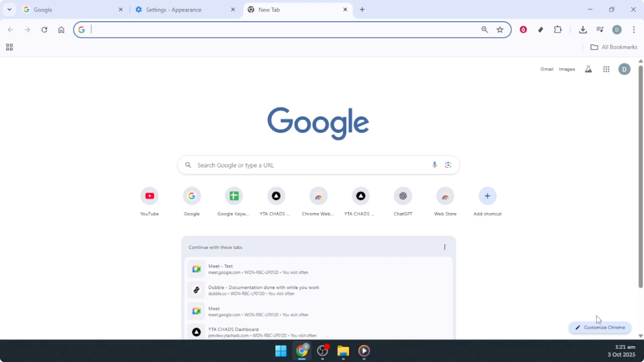The height and width of the screenshot is (362, 644).
Task: Open the Google apps grid icon
Action: point(607,69)
